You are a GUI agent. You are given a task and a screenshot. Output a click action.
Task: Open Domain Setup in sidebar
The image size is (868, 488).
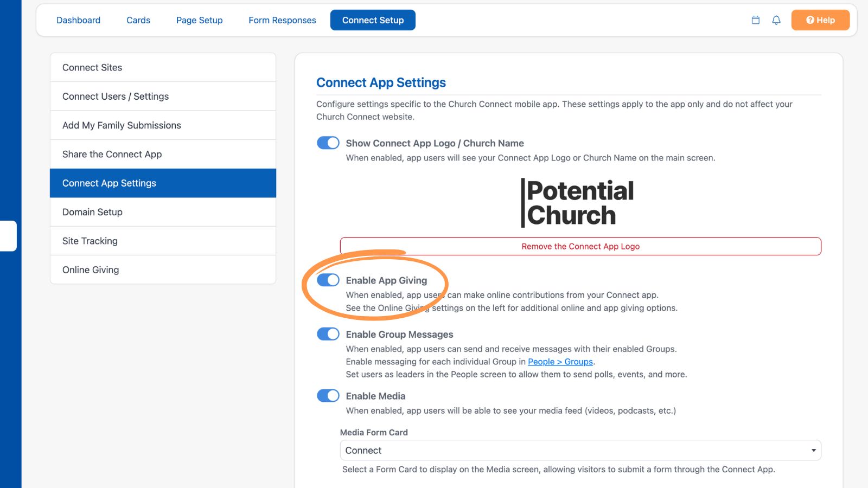(163, 212)
